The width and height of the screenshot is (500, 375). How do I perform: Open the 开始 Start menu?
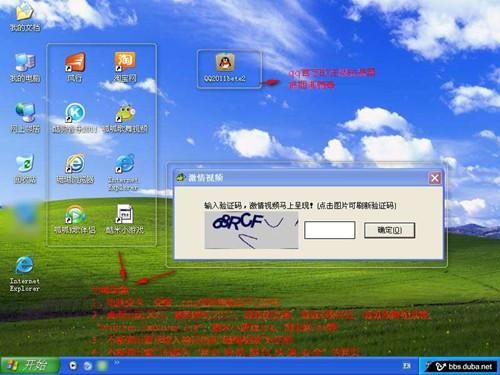point(30,366)
